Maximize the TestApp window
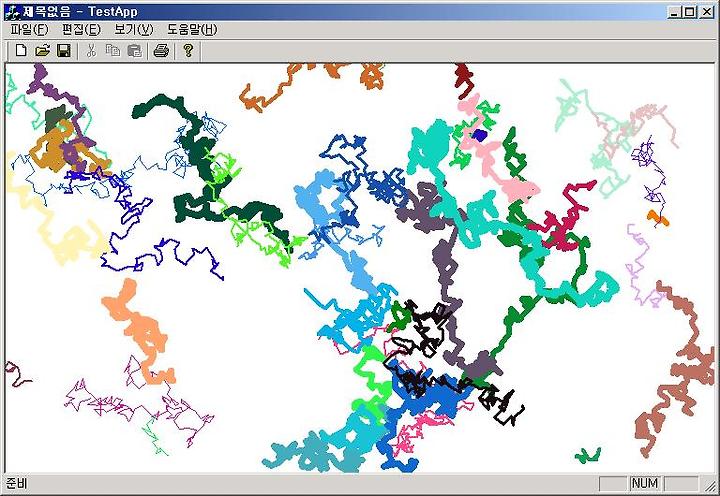The image size is (720, 496). pyautogui.click(x=690, y=12)
